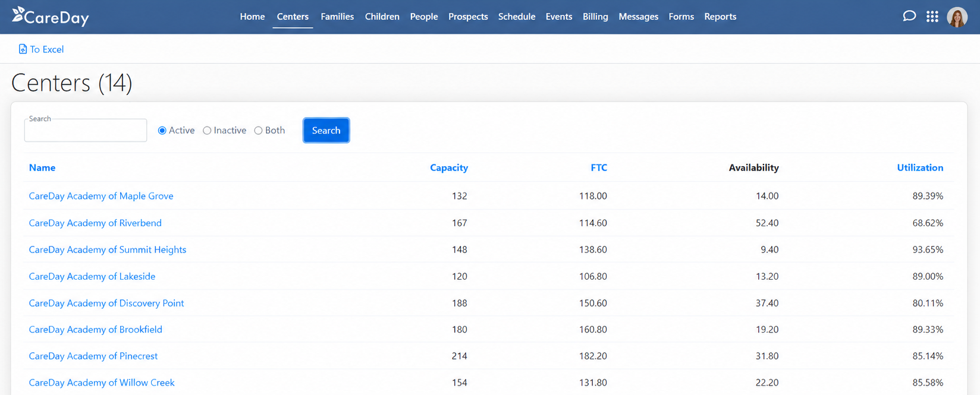The height and width of the screenshot is (395, 980).
Task: Open CareDay Academy of Maple Grove
Action: [101, 196]
